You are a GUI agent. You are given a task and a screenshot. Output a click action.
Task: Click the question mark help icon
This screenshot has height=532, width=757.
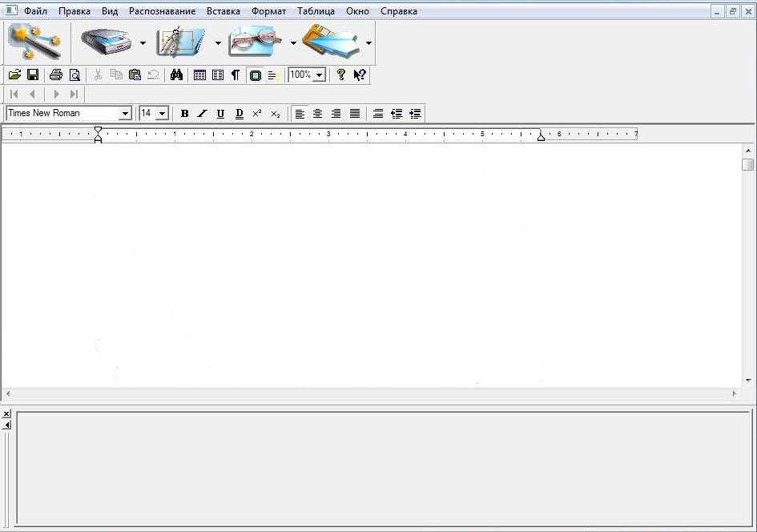[x=341, y=75]
